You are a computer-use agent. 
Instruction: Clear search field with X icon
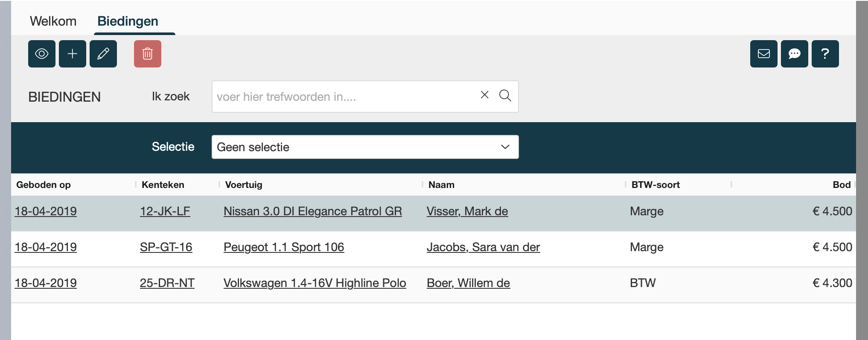point(484,95)
